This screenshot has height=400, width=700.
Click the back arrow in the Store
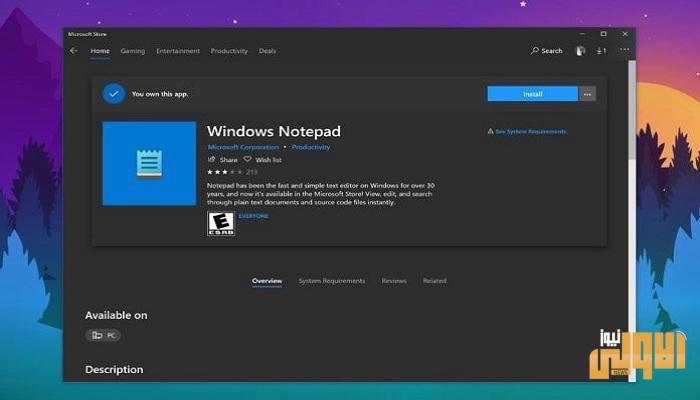click(74, 51)
